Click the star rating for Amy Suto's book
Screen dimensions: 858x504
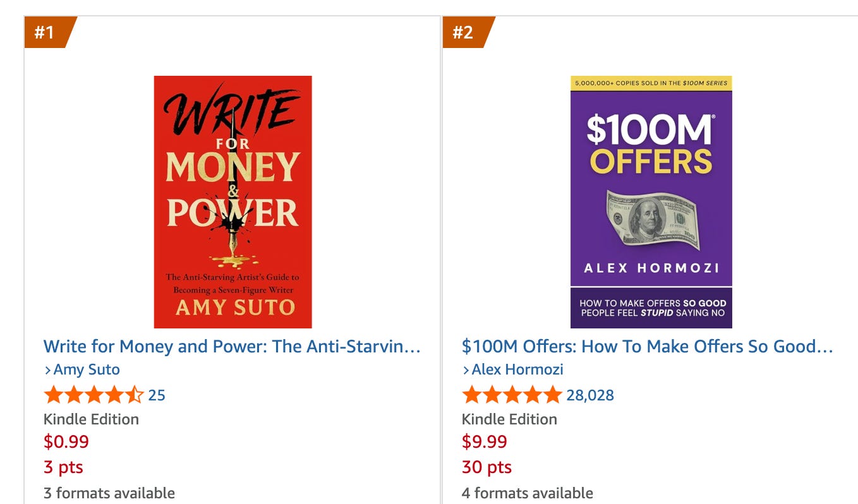[94, 395]
